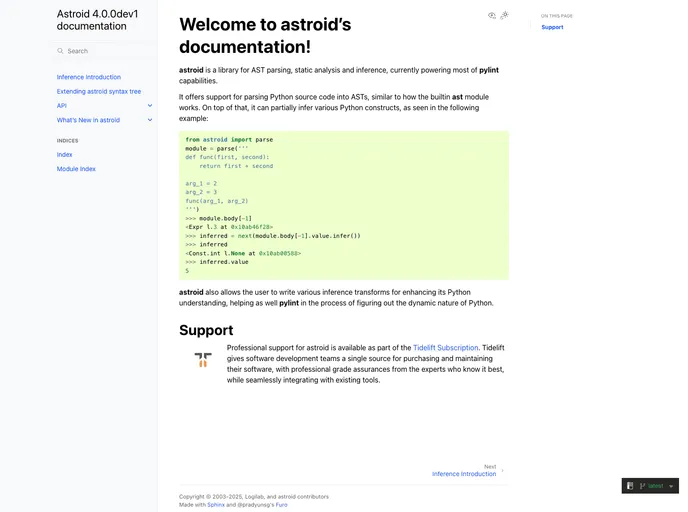Click the next page arrow icon
Viewport: 688px width, 512px height.
pyautogui.click(x=502, y=470)
